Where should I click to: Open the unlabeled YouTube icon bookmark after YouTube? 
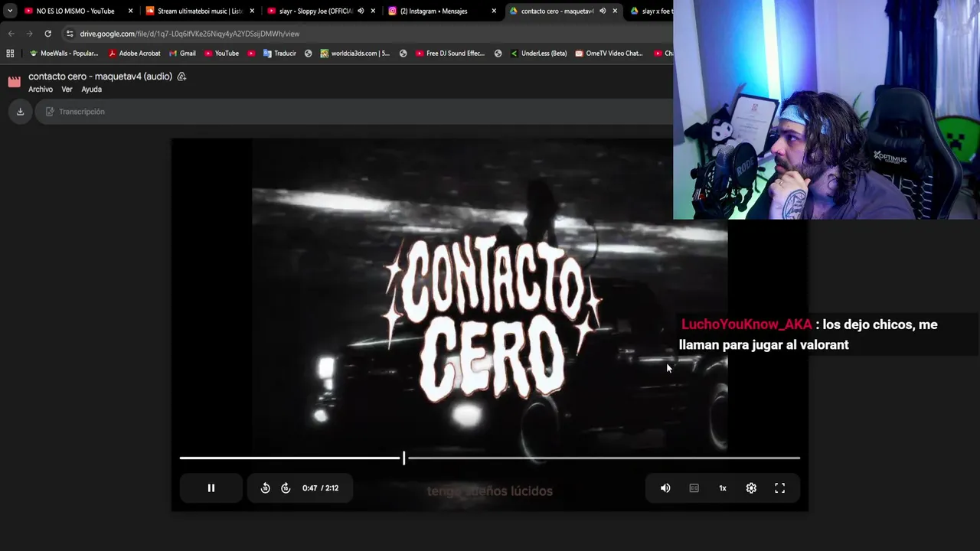point(251,54)
